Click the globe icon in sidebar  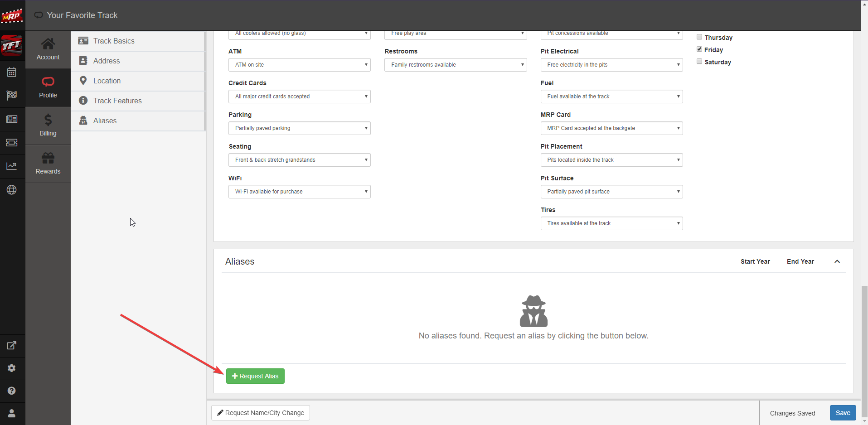click(x=12, y=190)
